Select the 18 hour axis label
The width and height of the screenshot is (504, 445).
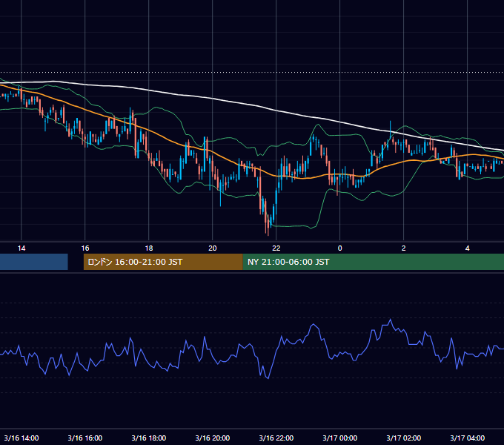pyautogui.click(x=149, y=248)
